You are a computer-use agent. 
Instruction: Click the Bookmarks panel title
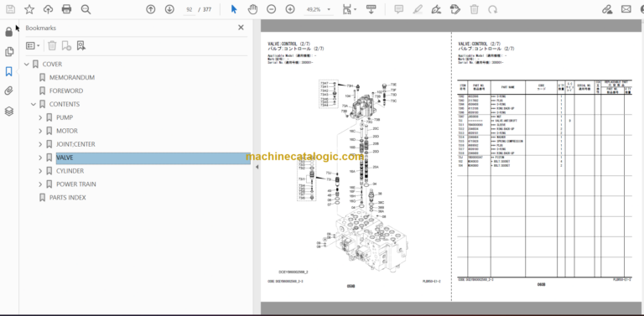(40, 28)
